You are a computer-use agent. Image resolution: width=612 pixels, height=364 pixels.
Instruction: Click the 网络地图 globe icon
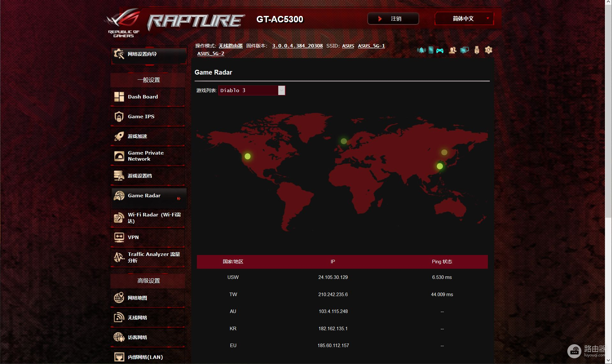[x=119, y=298]
